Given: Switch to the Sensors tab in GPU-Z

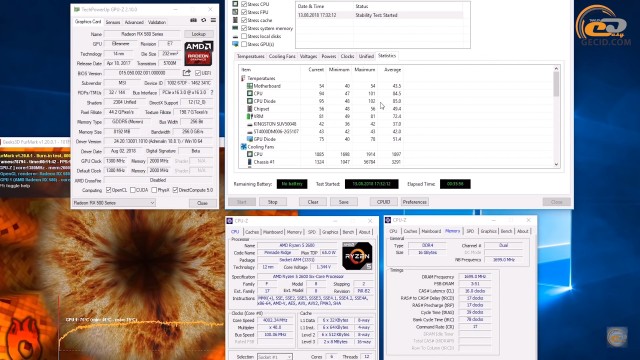Looking at the screenshot, I should 113,22.
